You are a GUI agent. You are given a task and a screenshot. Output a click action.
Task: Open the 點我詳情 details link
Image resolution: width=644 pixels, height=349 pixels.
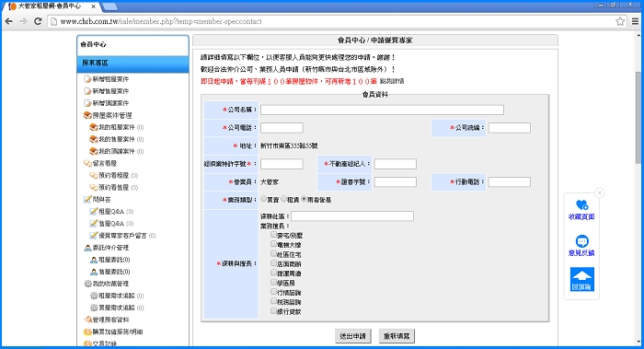(391, 81)
